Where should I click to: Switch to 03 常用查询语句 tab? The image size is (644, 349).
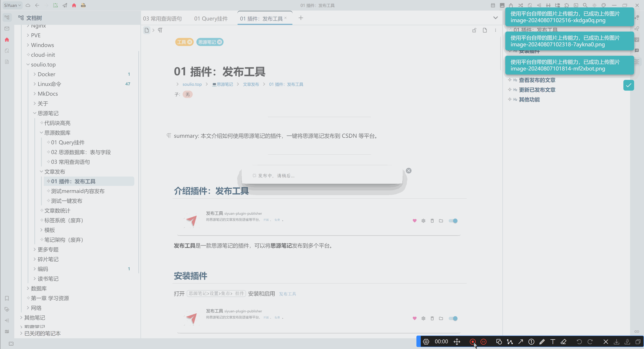pyautogui.click(x=162, y=18)
